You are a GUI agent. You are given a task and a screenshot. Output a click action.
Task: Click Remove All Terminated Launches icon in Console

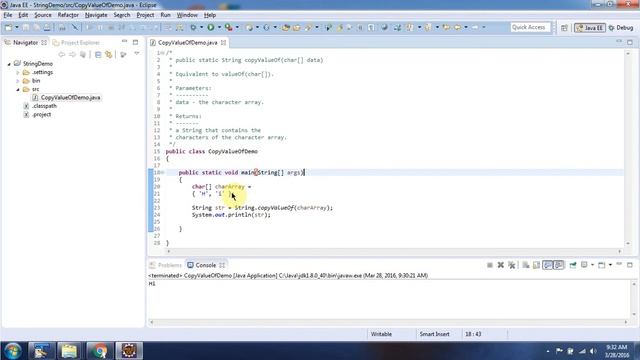(511, 265)
